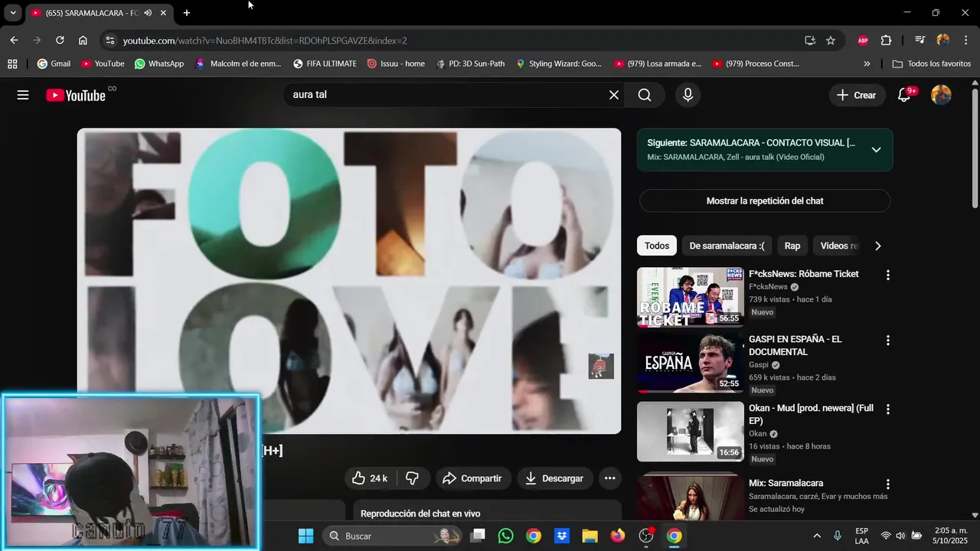Screen dimensions: 980x551
Task: Open AdBlock Plus extension
Action: point(863,41)
